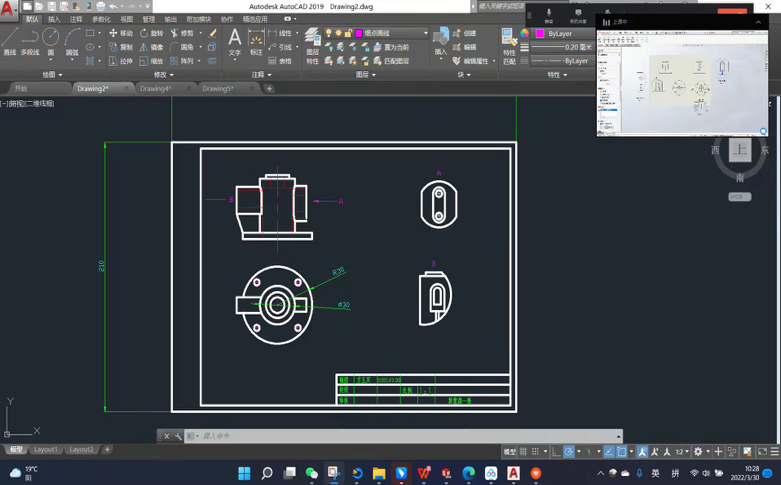The width and height of the screenshot is (781, 485).
Task: Open the annotation scale 1:2 dropdown
Action: click(x=681, y=452)
